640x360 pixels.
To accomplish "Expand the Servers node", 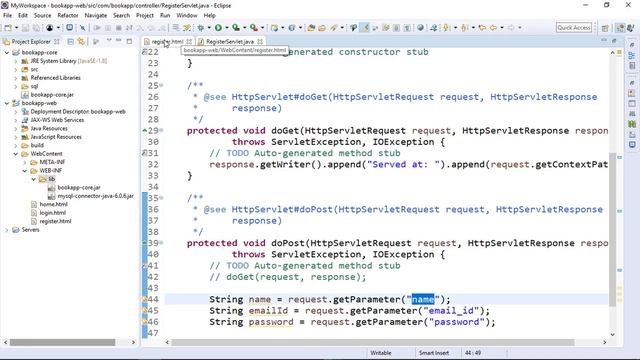I will (7, 230).
